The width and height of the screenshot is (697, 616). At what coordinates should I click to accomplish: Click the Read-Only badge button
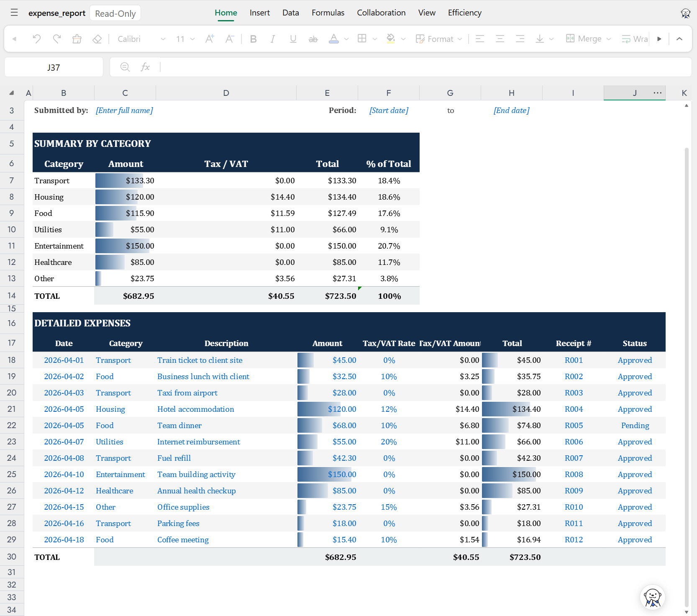coord(115,13)
